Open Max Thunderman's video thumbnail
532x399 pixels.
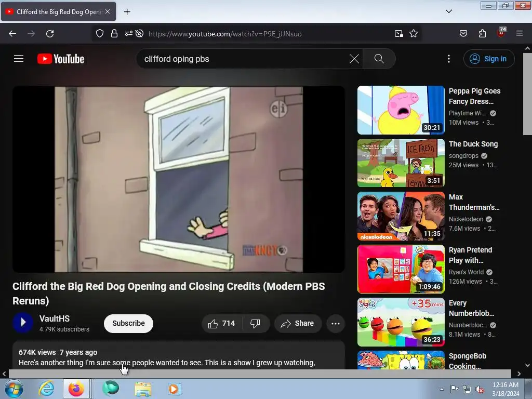click(401, 216)
